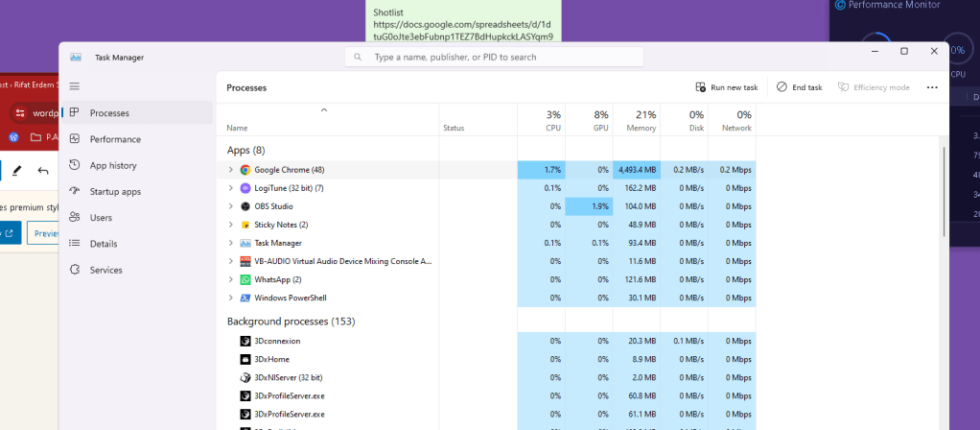Image resolution: width=980 pixels, height=430 pixels.
Task: Open the Users tab
Action: pos(137,218)
